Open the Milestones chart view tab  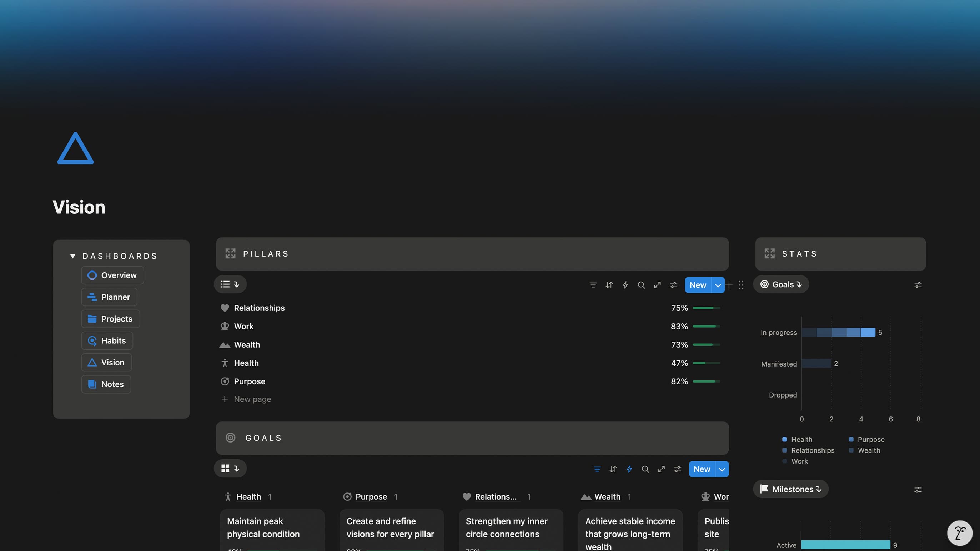(x=790, y=489)
